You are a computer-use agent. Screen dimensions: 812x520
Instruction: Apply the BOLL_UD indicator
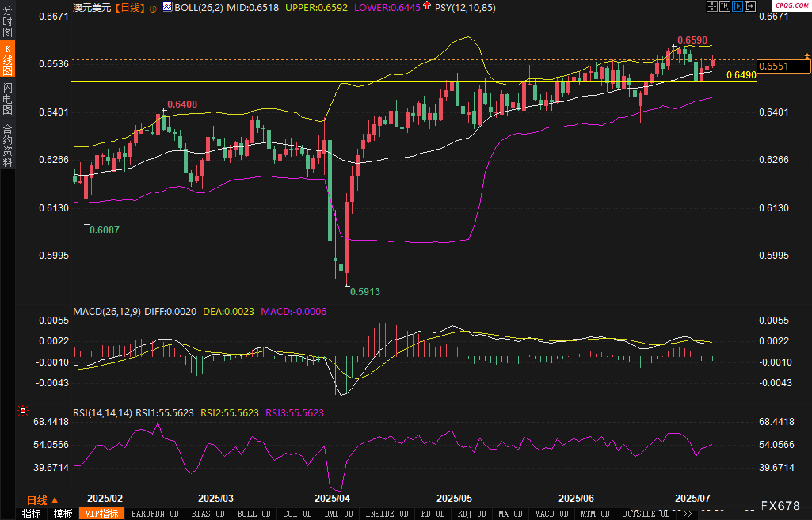tap(254, 514)
